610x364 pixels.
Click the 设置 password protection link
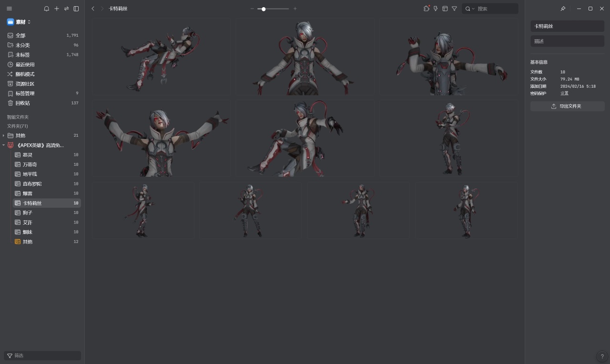(x=564, y=93)
